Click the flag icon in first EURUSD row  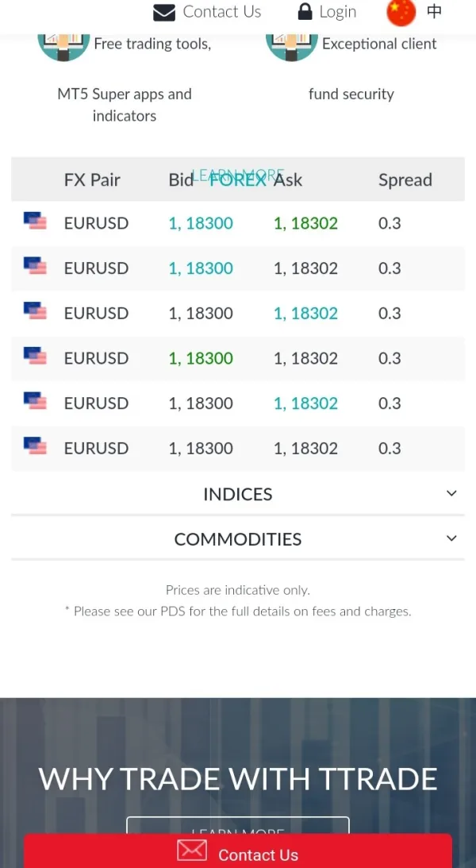pos(35,222)
